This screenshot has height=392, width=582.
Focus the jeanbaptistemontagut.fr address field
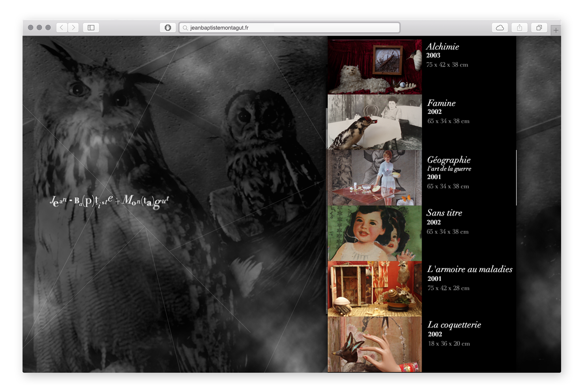(291, 28)
